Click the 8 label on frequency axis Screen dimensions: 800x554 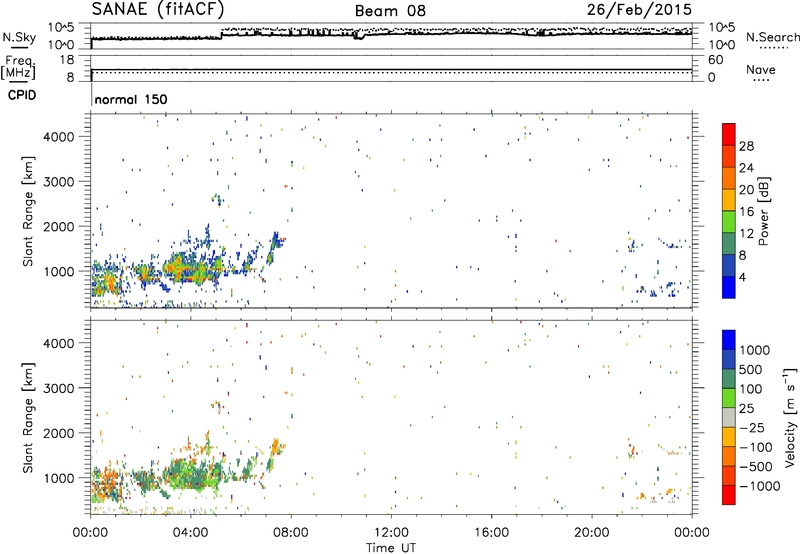71,77
